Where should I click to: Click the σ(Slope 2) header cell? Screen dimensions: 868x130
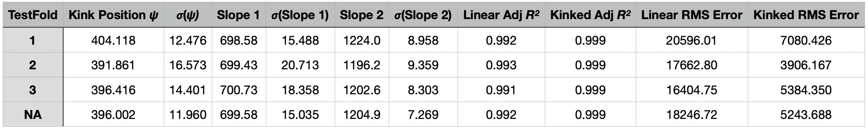(423, 15)
